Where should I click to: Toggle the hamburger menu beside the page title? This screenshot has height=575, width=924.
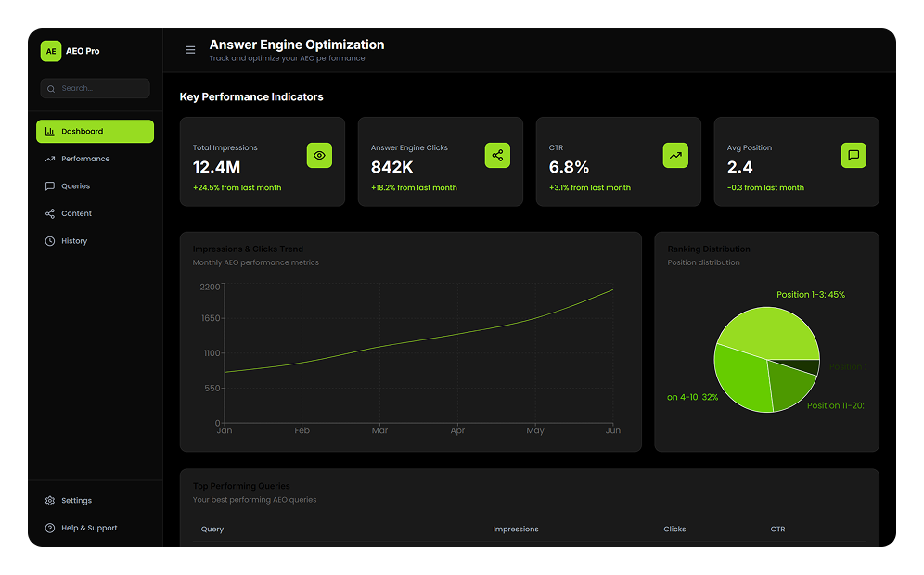pos(190,50)
